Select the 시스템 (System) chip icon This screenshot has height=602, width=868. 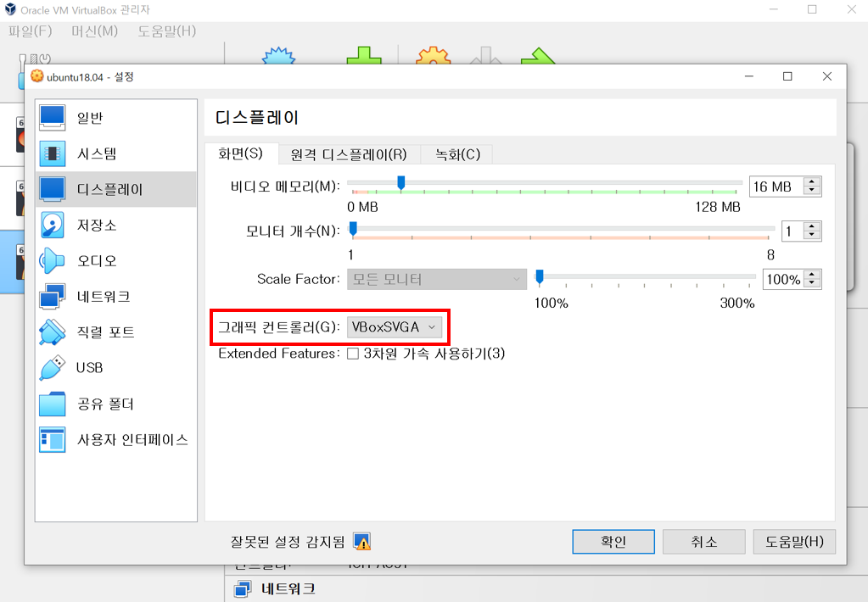[x=53, y=153]
